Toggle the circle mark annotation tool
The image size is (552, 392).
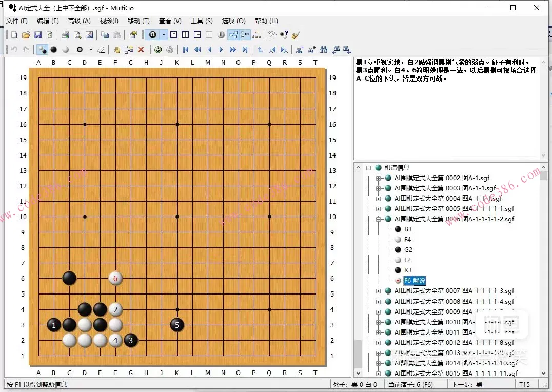(80, 50)
